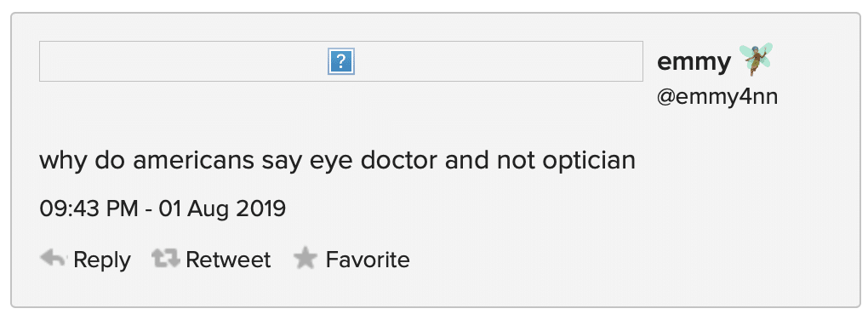Image resolution: width=868 pixels, height=320 pixels.
Task: Select the Reply text label
Action: coord(102,260)
